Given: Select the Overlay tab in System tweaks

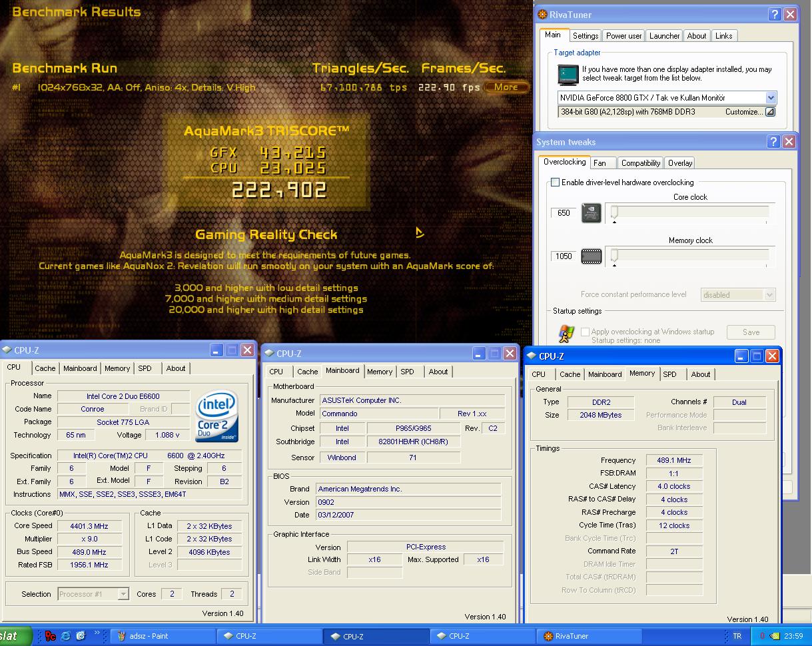Looking at the screenshot, I should (x=680, y=162).
